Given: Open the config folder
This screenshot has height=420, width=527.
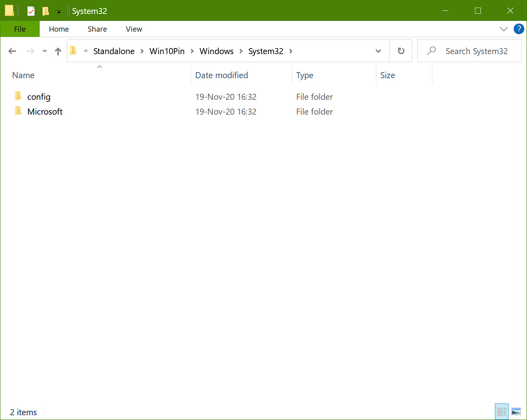Looking at the screenshot, I should click(39, 97).
